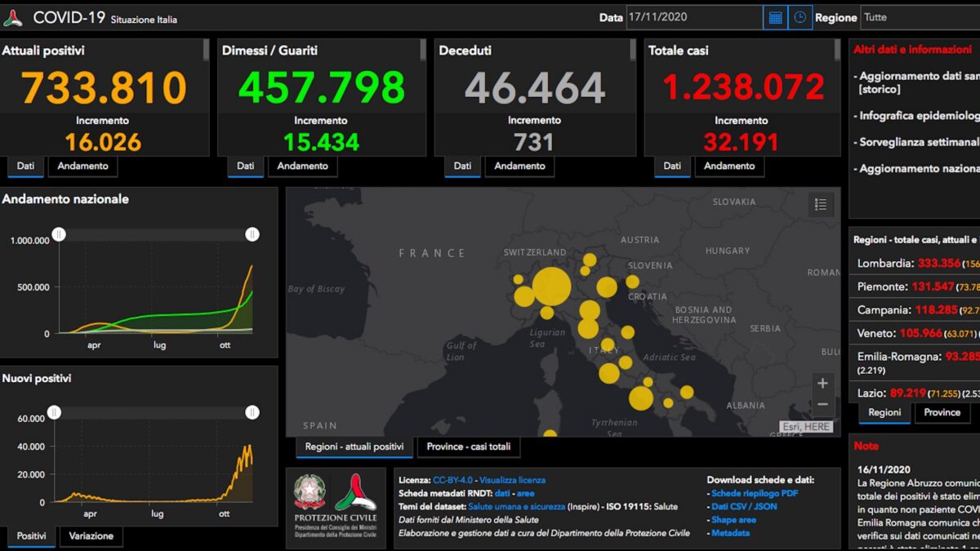Click the clock time icon next to the calendar
The image size is (980, 551).
click(800, 17)
